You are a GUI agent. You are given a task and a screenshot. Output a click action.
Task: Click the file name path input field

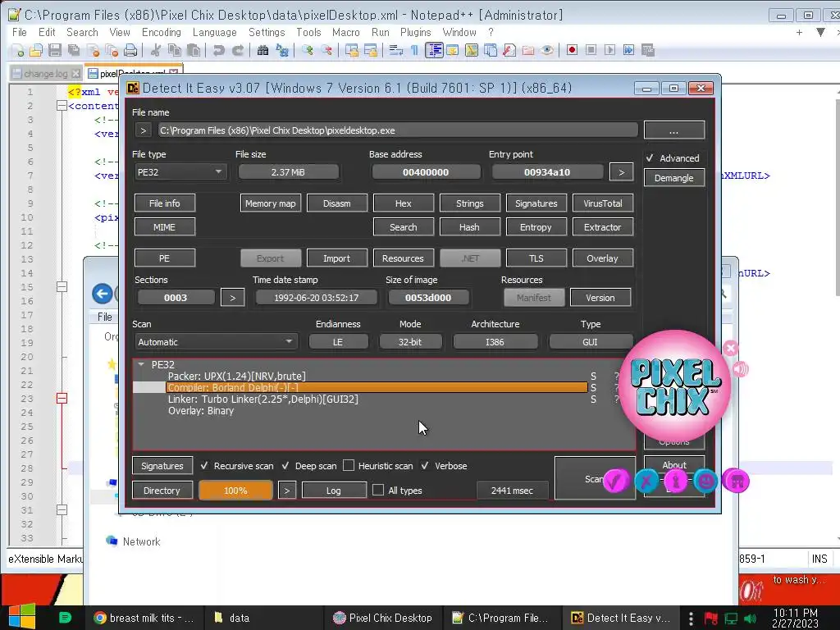point(398,130)
